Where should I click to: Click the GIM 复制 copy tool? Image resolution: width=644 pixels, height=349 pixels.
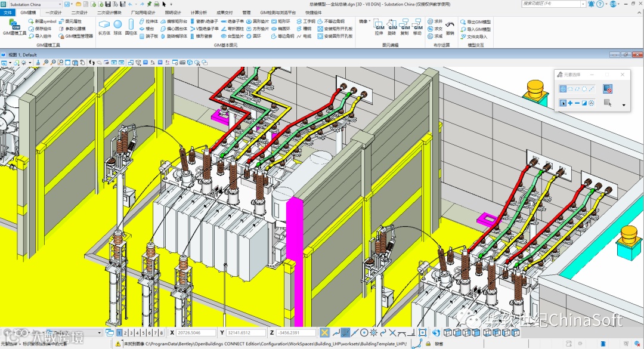pyautogui.click(x=405, y=27)
